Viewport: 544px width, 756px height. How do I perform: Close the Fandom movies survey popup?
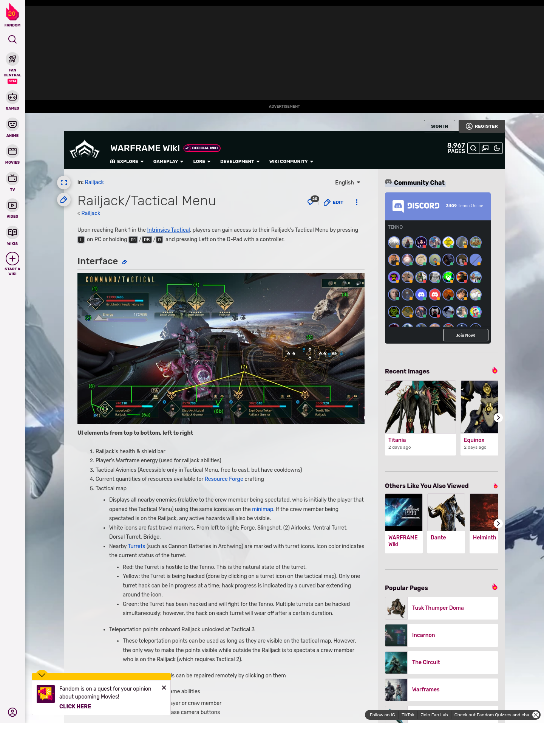click(x=164, y=688)
